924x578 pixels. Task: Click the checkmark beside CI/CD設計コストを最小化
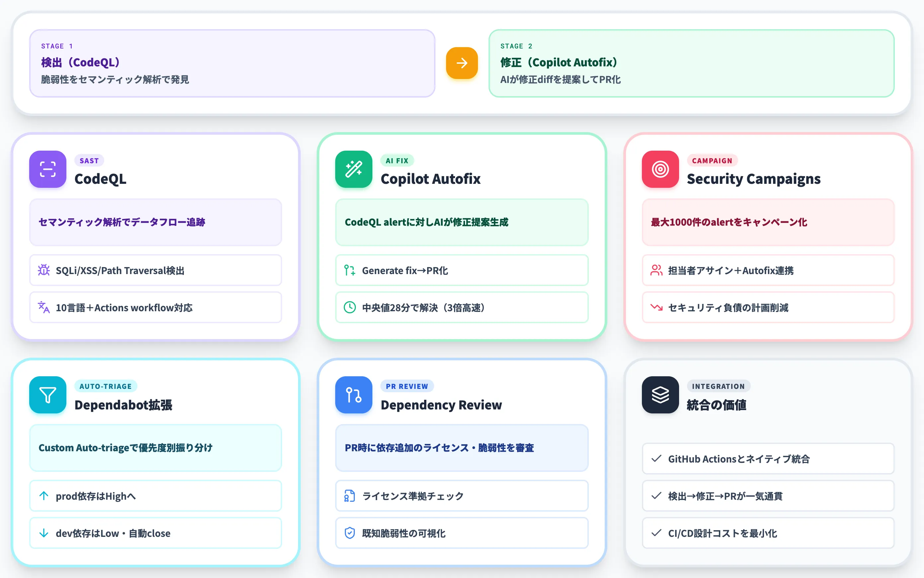pos(656,533)
